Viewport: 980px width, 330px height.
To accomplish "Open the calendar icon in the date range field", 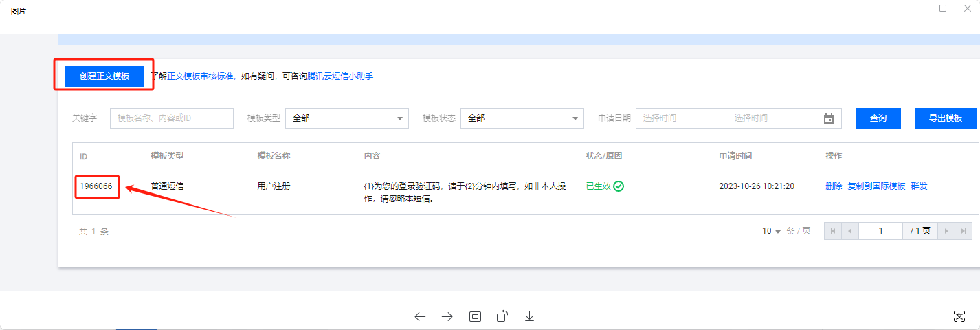I will [828, 118].
